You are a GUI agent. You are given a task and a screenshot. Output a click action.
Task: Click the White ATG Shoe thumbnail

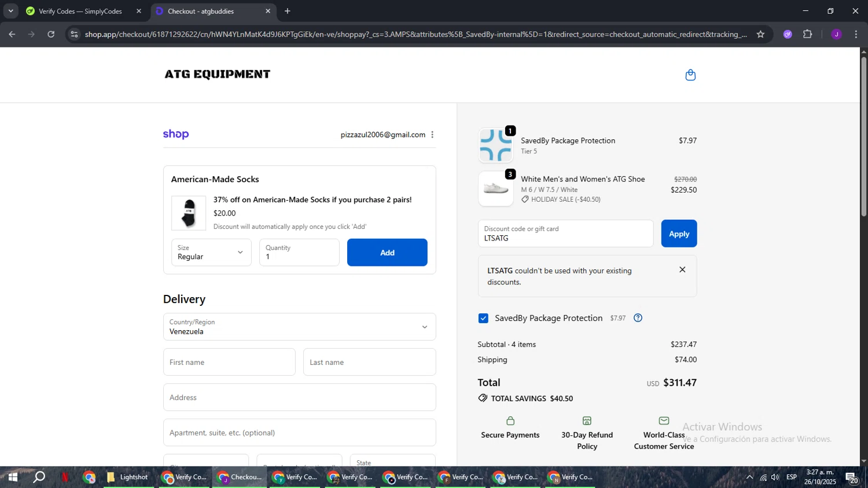496,188
